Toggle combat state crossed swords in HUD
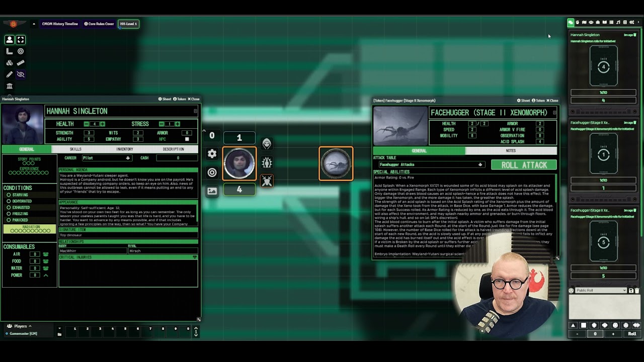The height and width of the screenshot is (362, 644). pos(267,181)
